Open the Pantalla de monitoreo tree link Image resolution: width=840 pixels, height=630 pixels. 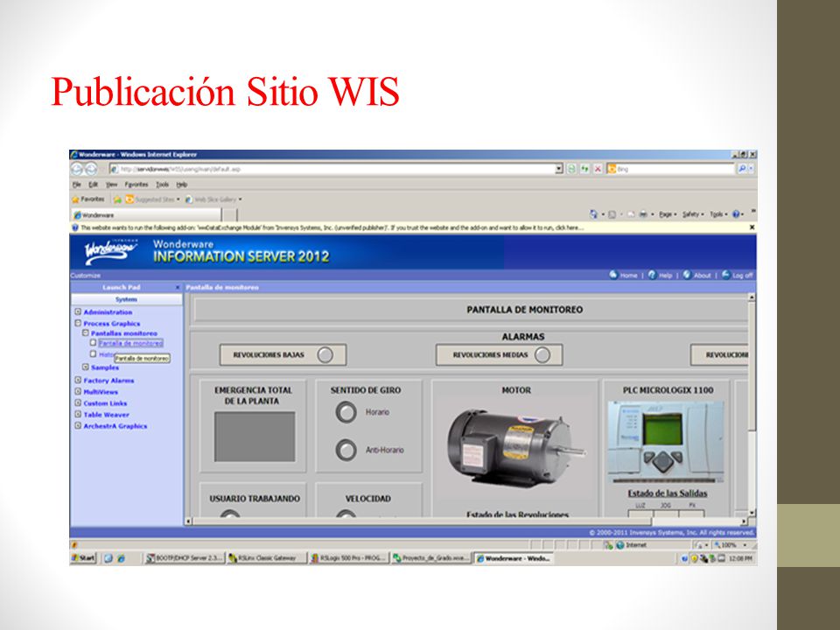[130, 343]
